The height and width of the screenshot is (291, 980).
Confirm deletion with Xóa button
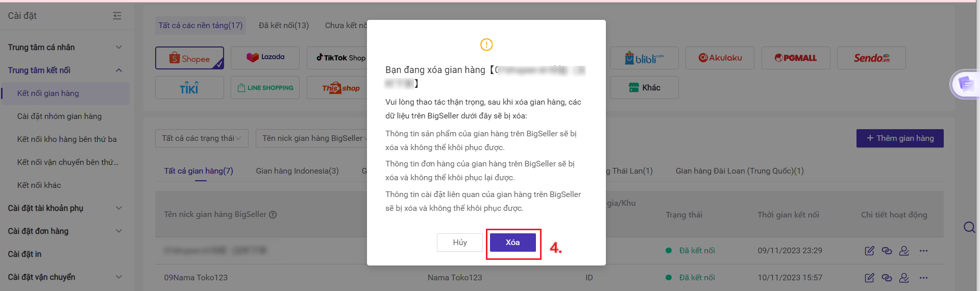[512, 243]
